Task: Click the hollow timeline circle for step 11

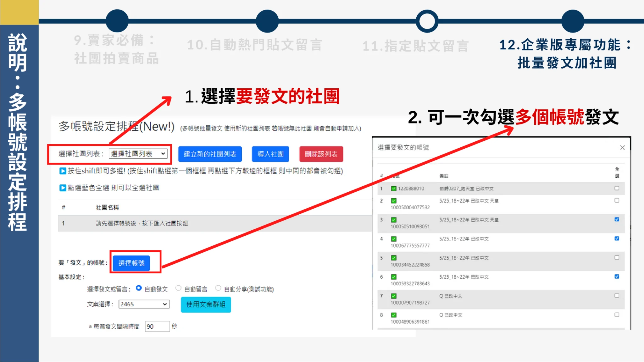Action: tap(427, 21)
